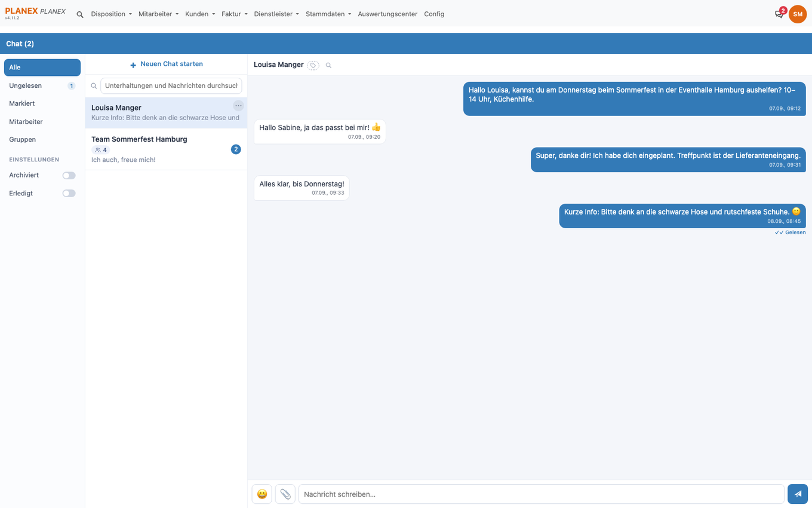Image resolution: width=812 pixels, height=508 pixels.
Task: Click the preview text 'Ich auch, freue mich!'
Action: point(124,160)
